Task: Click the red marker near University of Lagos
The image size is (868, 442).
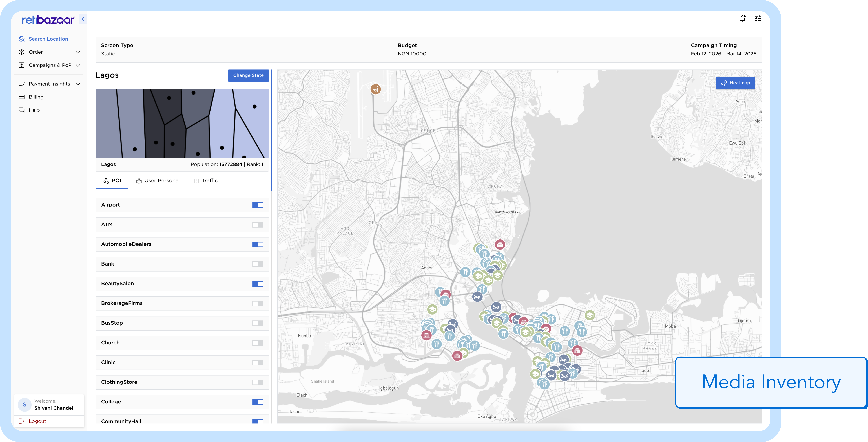Action: click(x=500, y=245)
